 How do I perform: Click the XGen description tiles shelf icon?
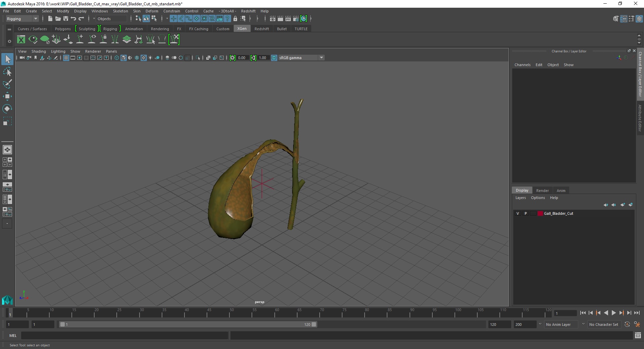coord(127,40)
